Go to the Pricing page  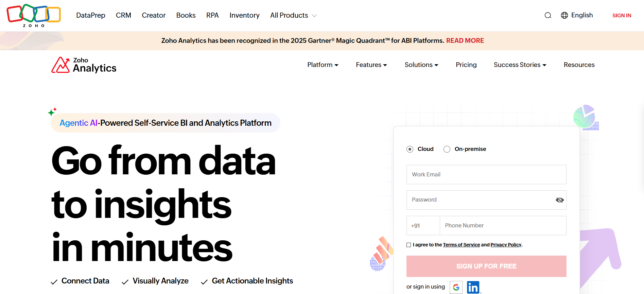[466, 65]
